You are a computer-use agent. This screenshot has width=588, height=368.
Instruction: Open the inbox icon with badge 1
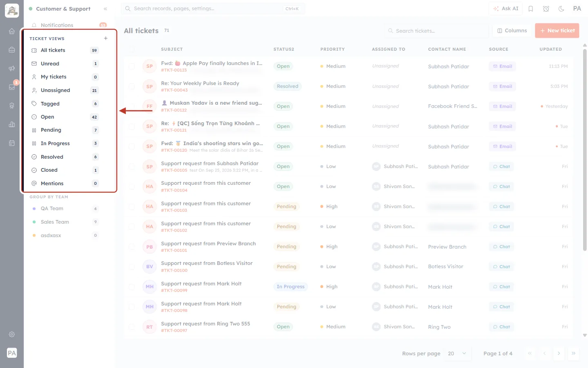point(12,87)
